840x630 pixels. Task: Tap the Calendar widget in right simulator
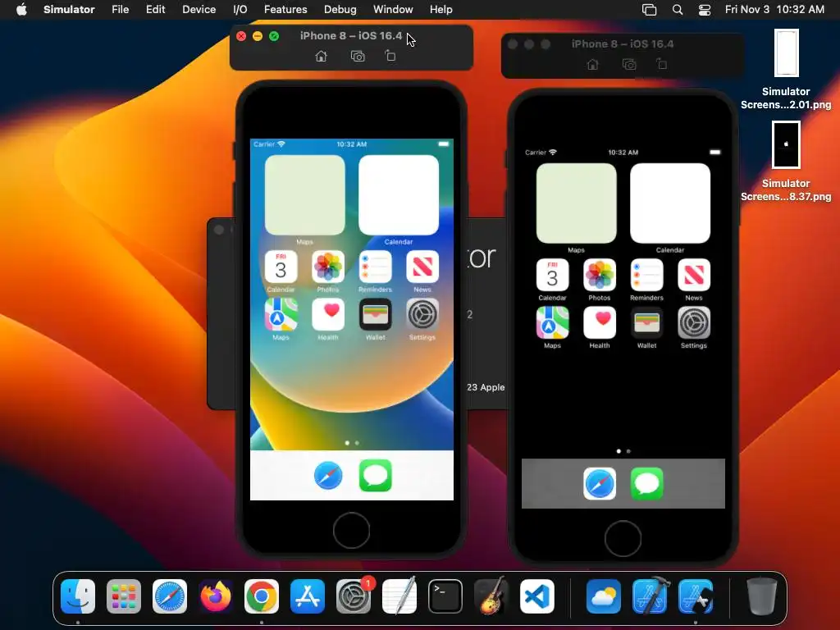tap(670, 203)
